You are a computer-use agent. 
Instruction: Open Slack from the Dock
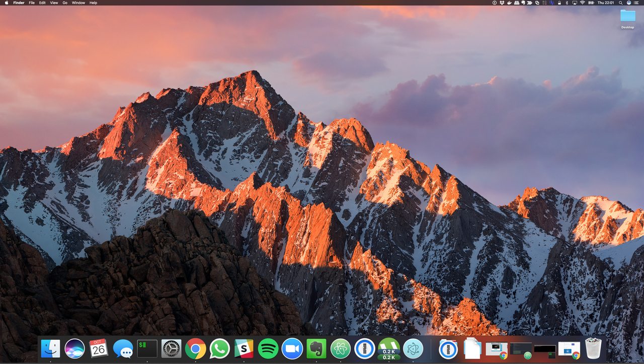[x=244, y=348]
